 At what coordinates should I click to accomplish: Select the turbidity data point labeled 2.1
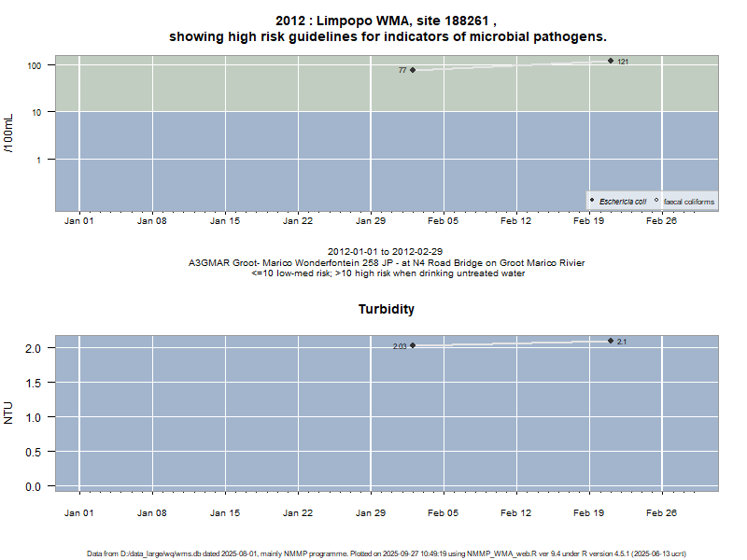click(611, 341)
